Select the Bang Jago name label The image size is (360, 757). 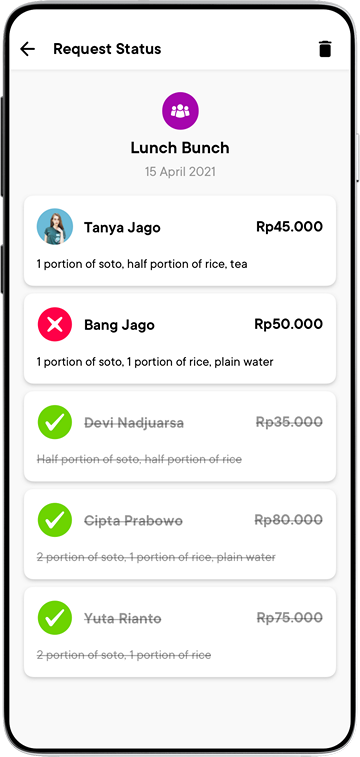pyautogui.click(x=119, y=325)
